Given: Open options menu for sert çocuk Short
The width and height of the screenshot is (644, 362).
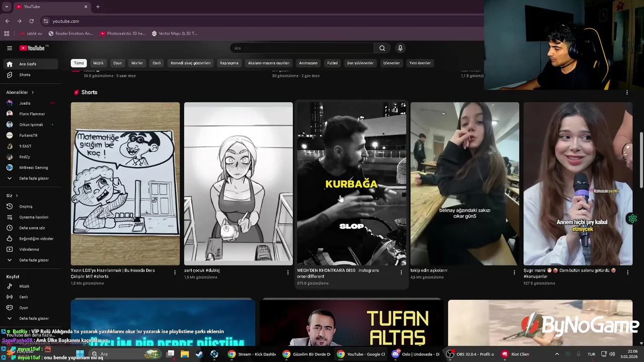Looking at the screenshot, I should 288,273.
